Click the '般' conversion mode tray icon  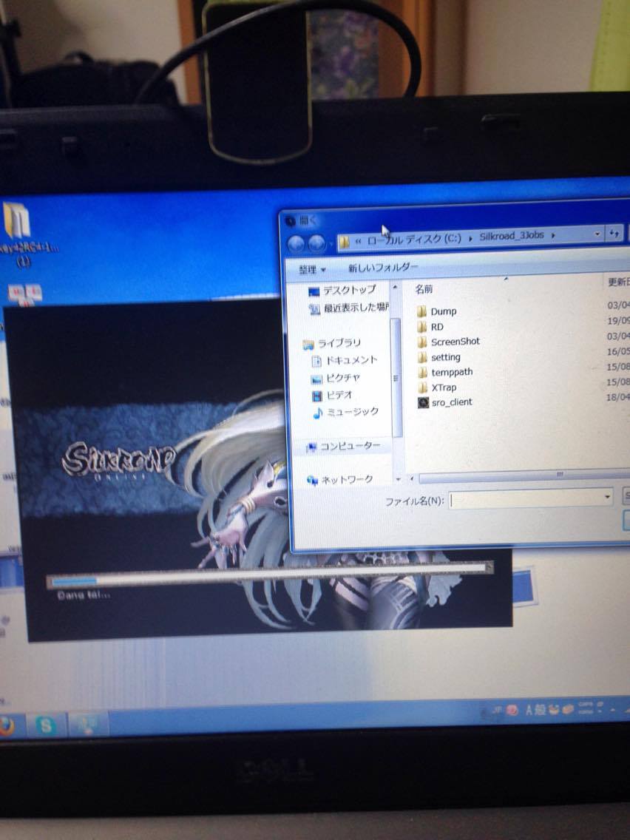540,710
